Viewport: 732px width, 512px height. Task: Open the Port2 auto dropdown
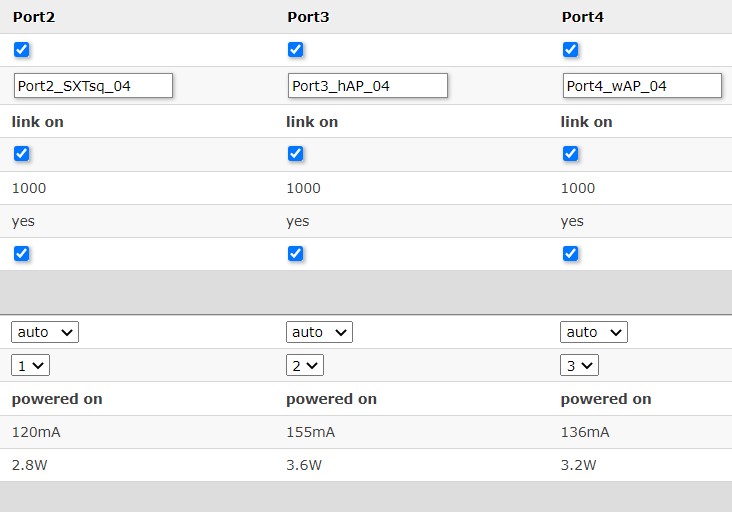[45, 332]
